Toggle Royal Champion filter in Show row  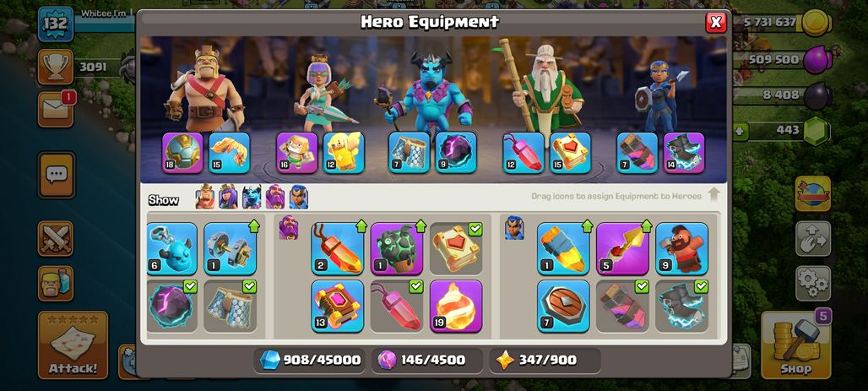tap(298, 197)
